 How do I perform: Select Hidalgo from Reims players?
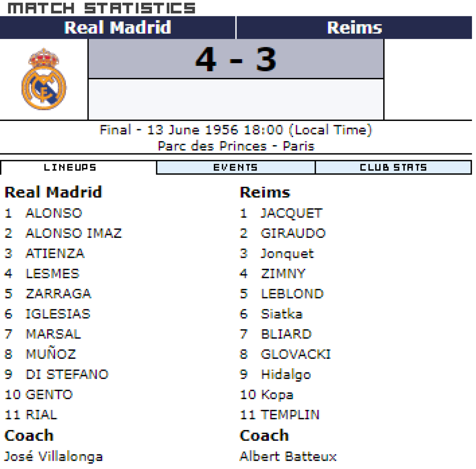click(286, 374)
